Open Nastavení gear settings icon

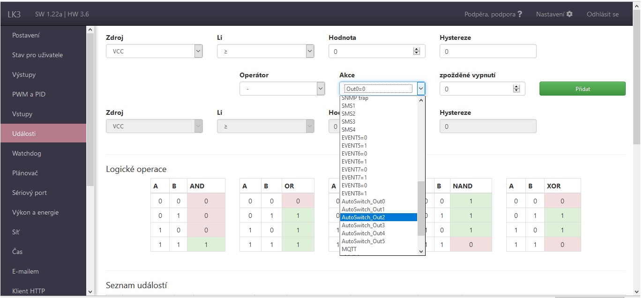[569, 14]
